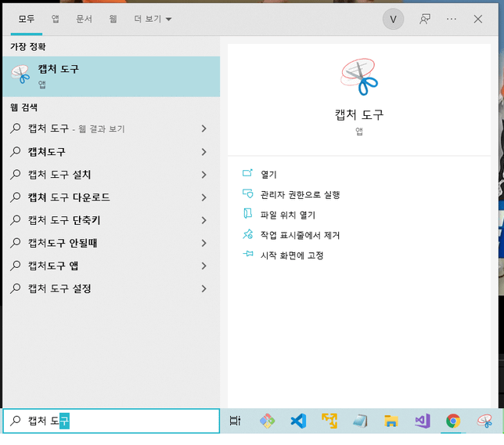The height and width of the screenshot is (445, 504).
Task: Click the pin icon beside 시작 화면에 고정
Action: (x=247, y=254)
